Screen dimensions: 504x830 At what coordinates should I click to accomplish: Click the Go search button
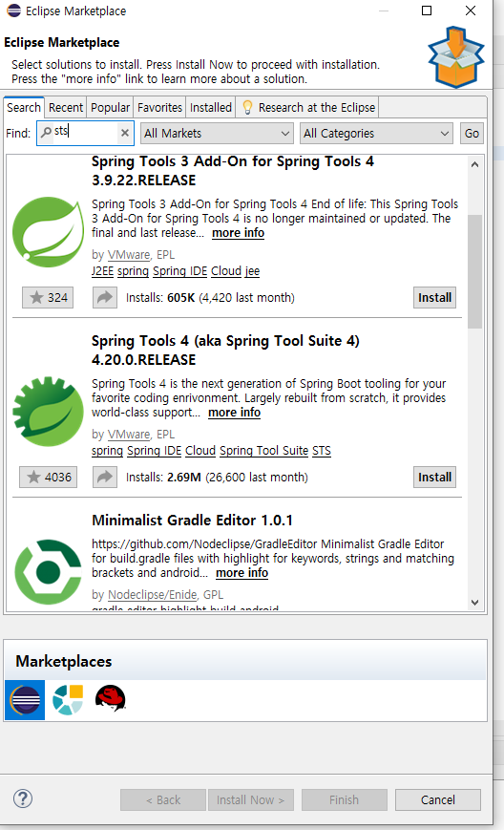(472, 134)
